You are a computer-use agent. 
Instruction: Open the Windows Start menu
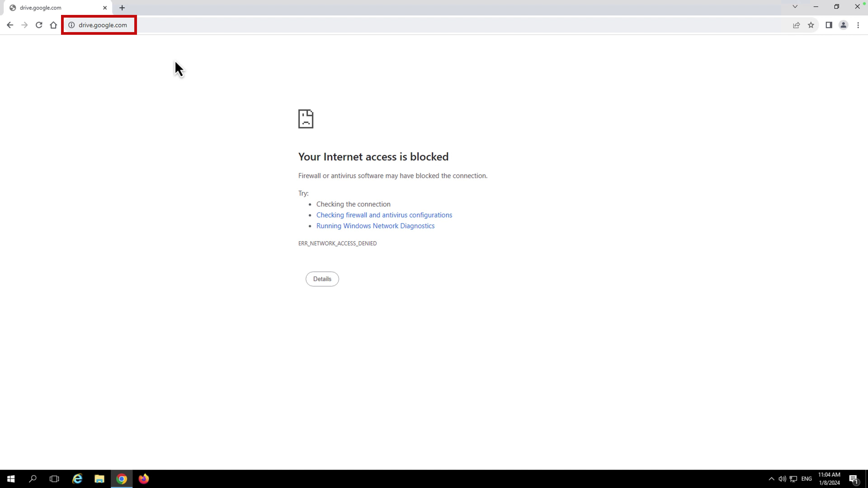point(11,479)
